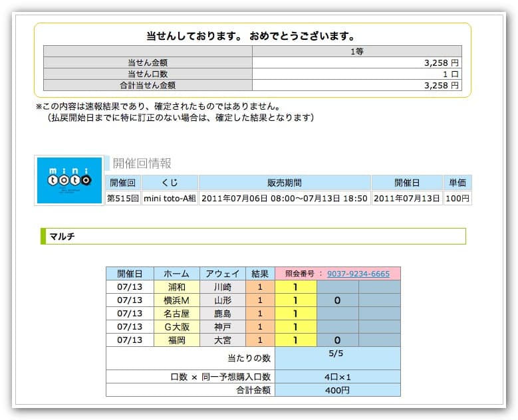The width and height of the screenshot is (518, 420).
Task: Click the G大阪 home team cell
Action: (x=176, y=327)
